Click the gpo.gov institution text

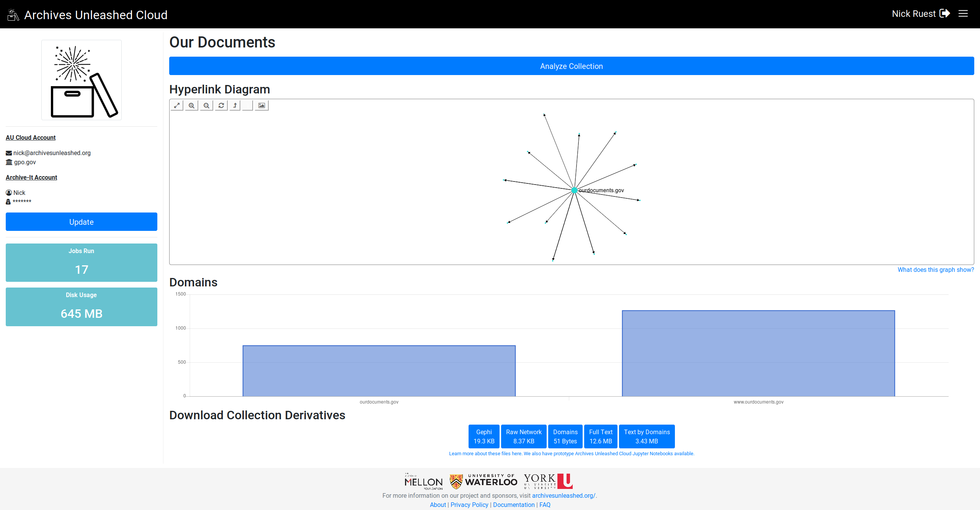(x=25, y=162)
